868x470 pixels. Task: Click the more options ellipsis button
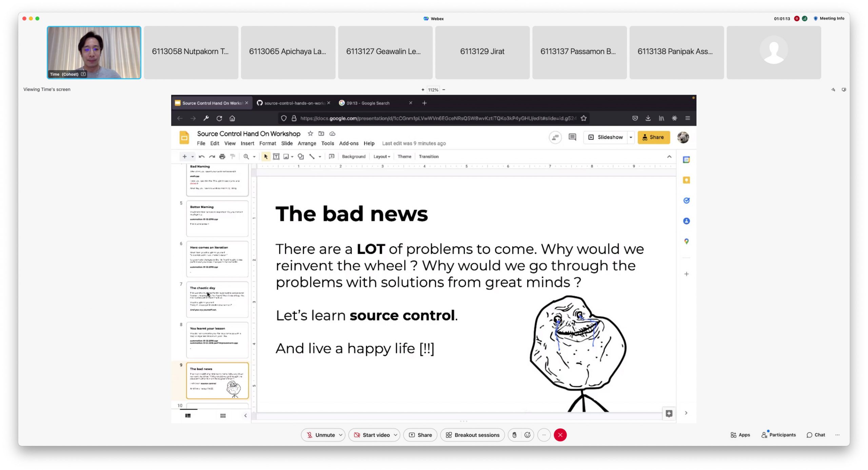click(544, 435)
